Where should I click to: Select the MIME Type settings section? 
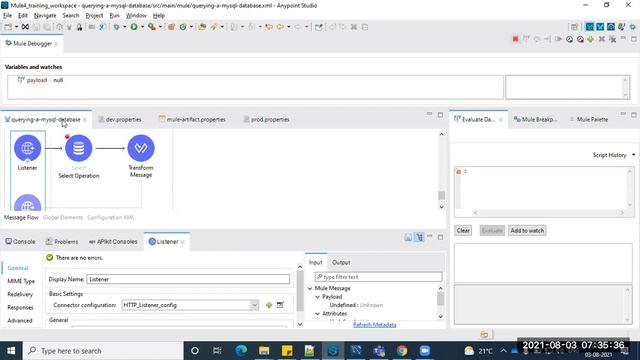point(21,281)
